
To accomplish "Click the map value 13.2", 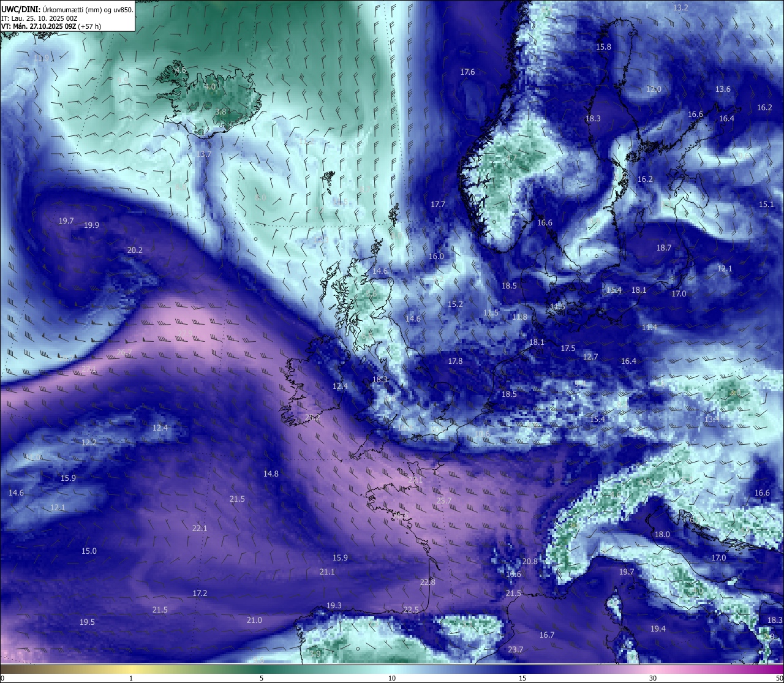I will tap(680, 8).
